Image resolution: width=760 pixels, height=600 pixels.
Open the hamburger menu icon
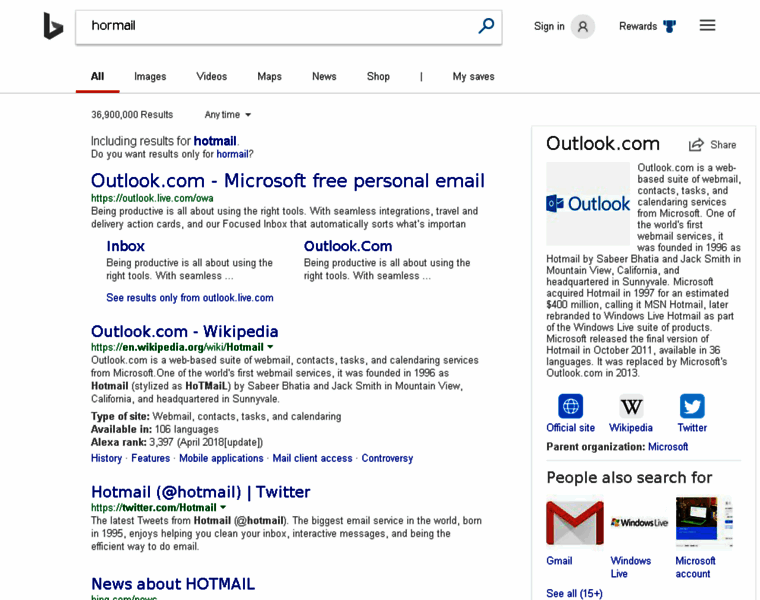pos(707,25)
